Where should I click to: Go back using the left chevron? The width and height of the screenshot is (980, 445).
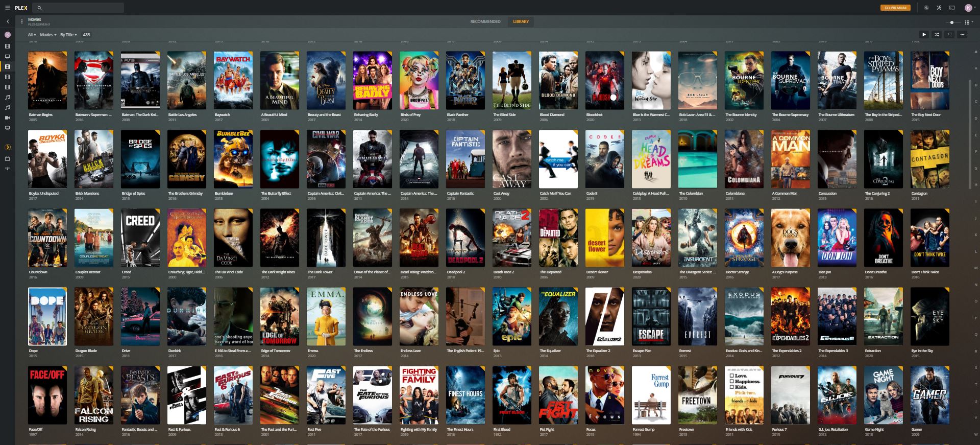coord(8,21)
